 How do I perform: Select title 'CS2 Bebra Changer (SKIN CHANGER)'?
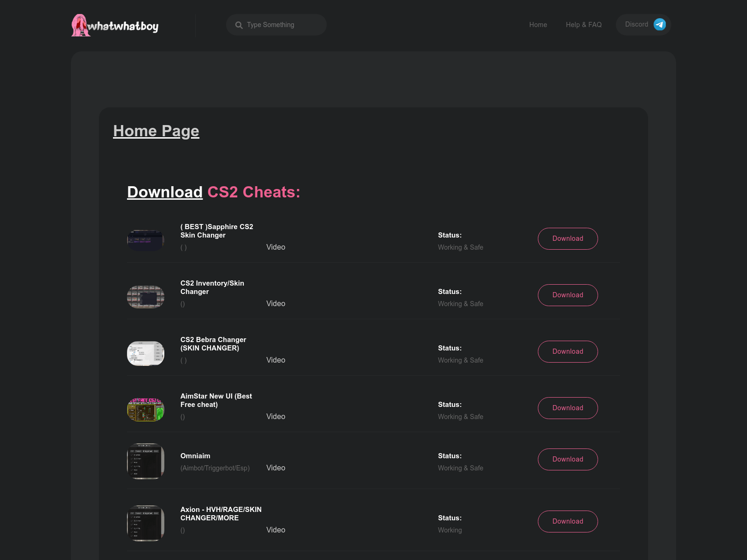pyautogui.click(x=213, y=344)
